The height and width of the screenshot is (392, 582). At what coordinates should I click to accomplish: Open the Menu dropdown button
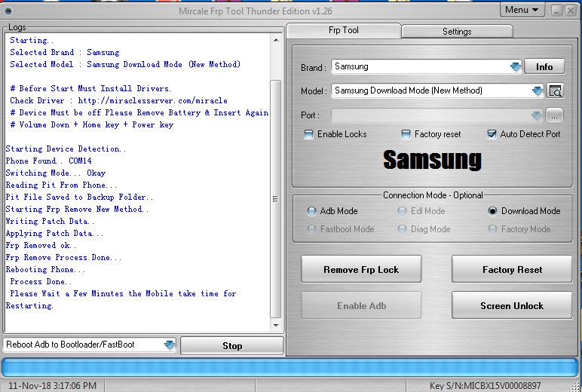522,10
